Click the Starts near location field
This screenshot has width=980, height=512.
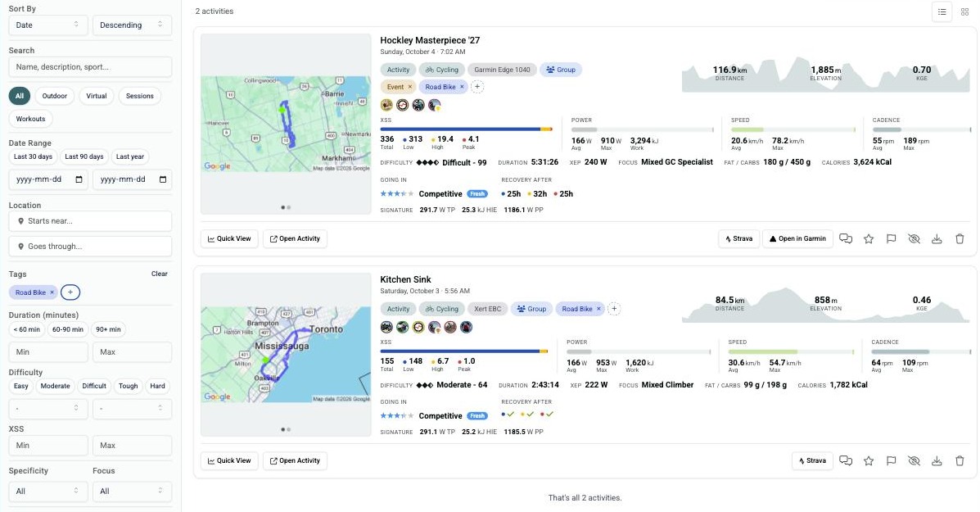[x=90, y=220]
